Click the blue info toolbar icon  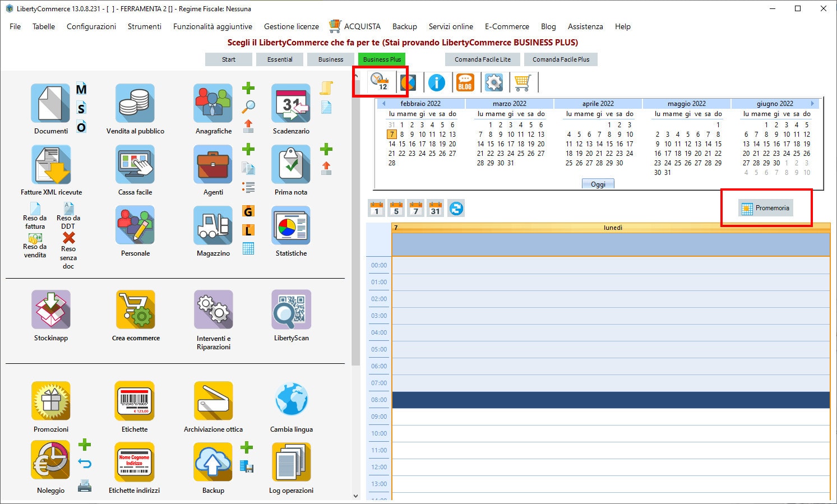tap(437, 82)
